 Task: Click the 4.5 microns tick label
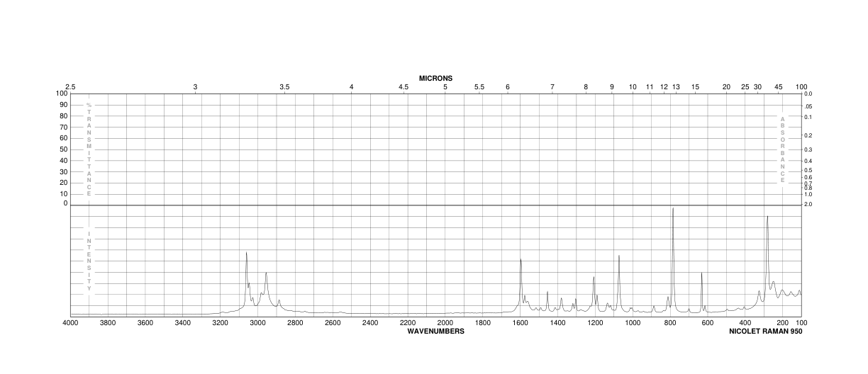click(404, 87)
